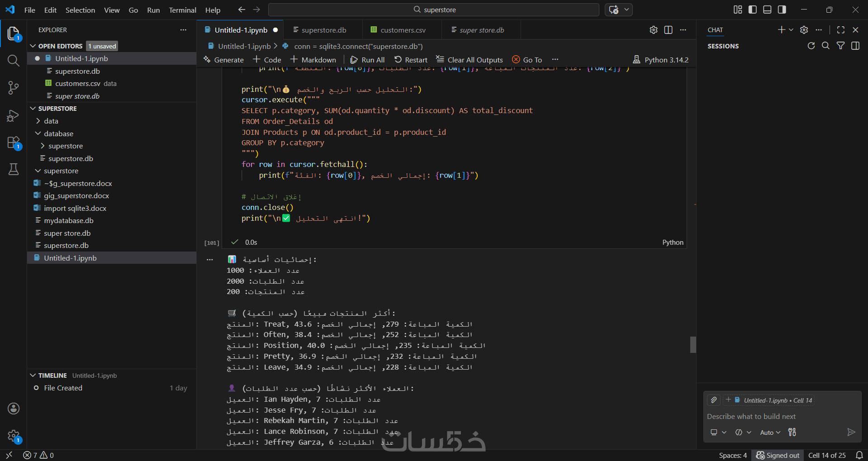868x461 pixels.
Task: Refresh the chat sessions list
Action: tap(811, 46)
